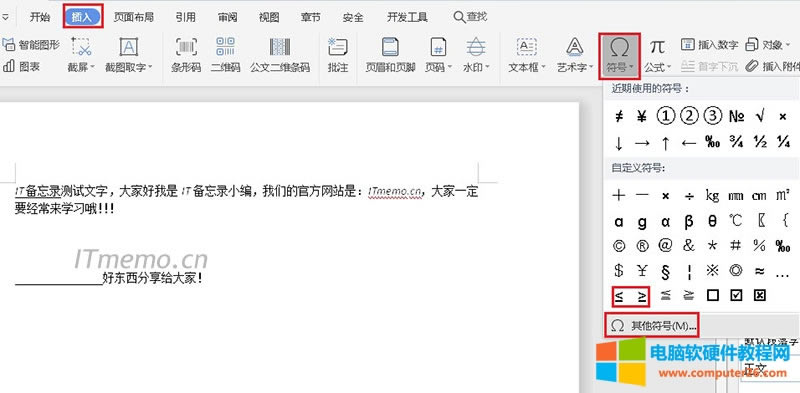Open the 视图 tab
Viewport: 800px width, 393px height.
click(269, 17)
